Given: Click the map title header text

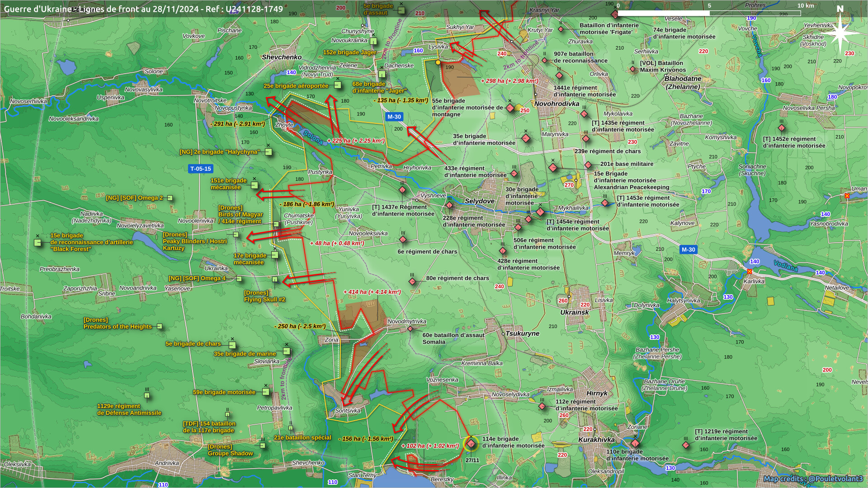Looking at the screenshot, I should (x=143, y=9).
